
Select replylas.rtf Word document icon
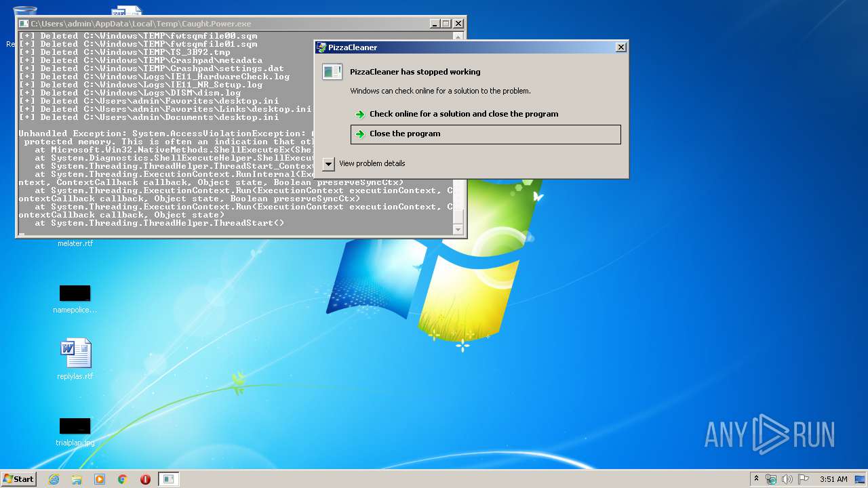point(75,353)
